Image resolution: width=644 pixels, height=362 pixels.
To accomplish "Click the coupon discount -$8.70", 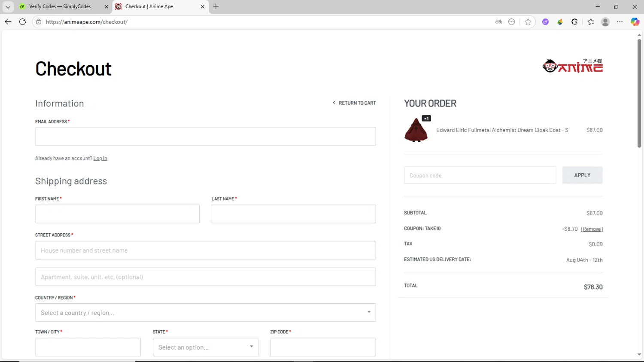I will coord(570,229).
